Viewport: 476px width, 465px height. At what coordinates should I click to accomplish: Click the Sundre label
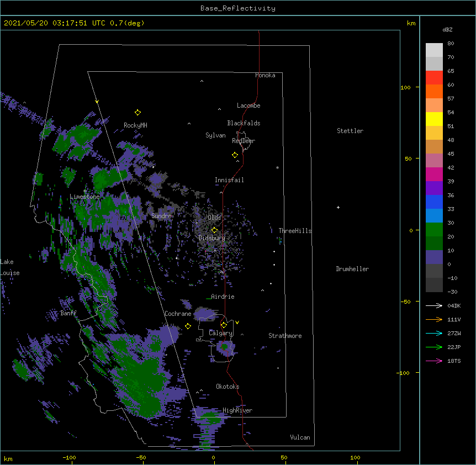[161, 216]
